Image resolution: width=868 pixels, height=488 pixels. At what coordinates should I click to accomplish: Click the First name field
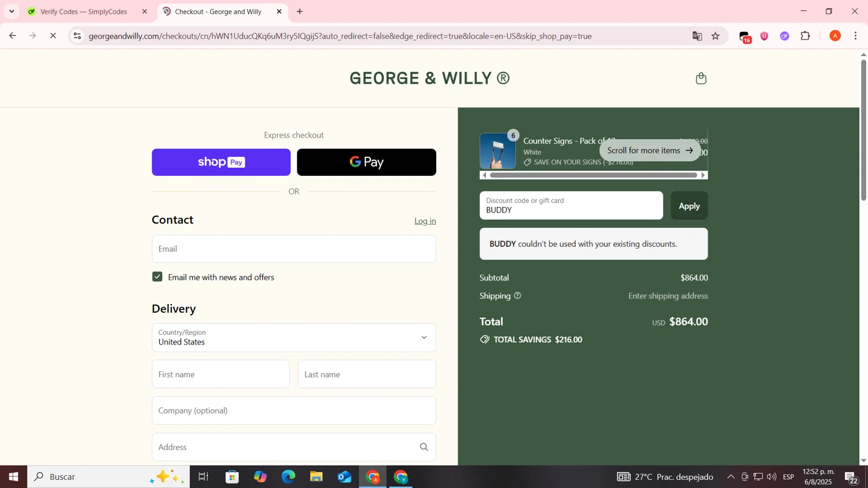pyautogui.click(x=220, y=374)
